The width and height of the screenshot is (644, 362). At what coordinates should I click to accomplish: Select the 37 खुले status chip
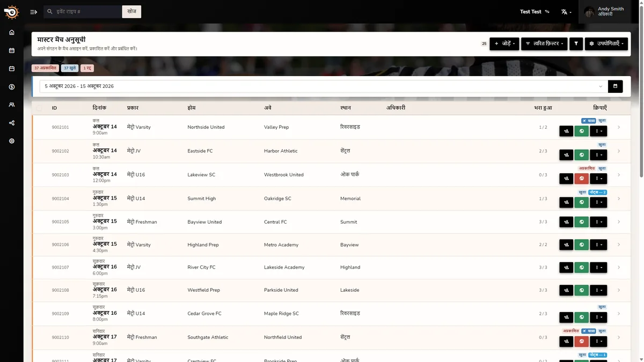pos(70,68)
